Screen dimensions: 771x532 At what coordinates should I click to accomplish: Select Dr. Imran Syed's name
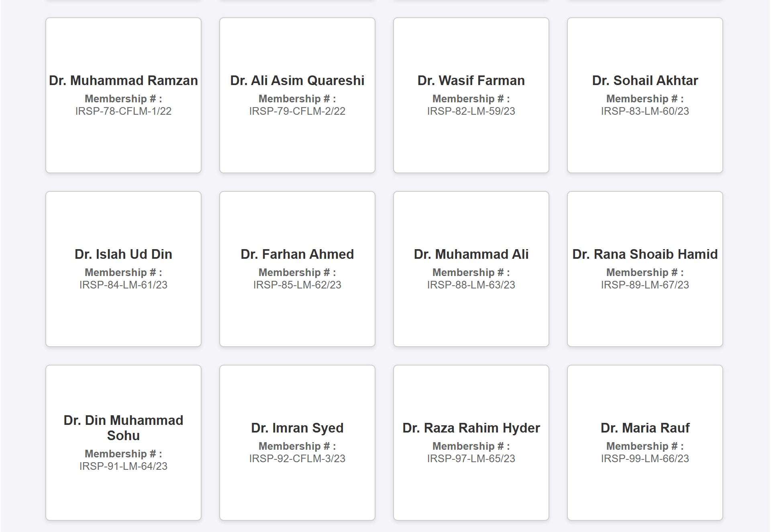click(297, 428)
